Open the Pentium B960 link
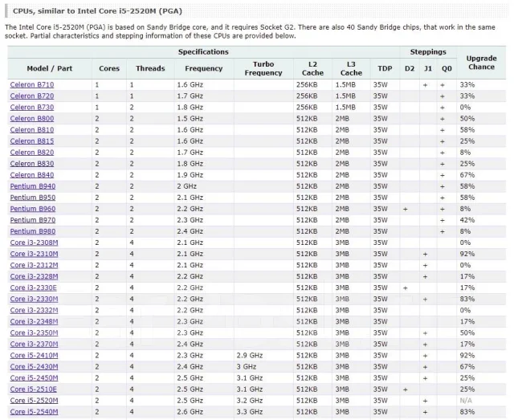Image resolution: width=514 pixels, height=420 pixels. point(33,209)
